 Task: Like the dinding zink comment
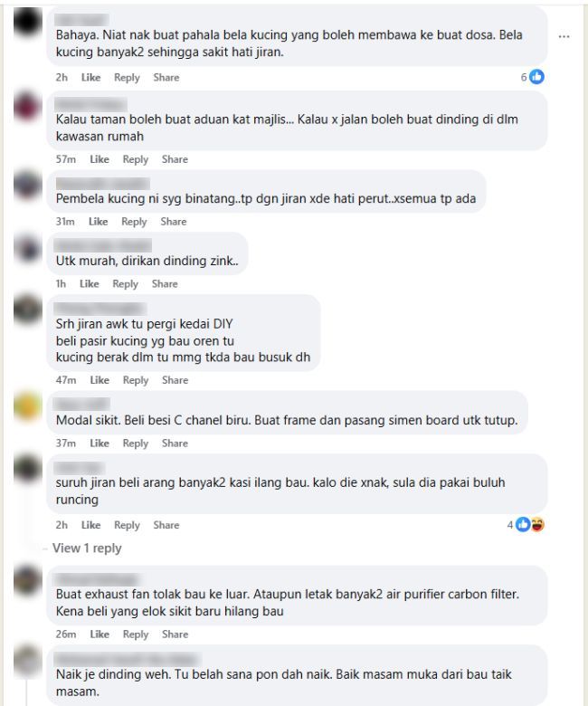[89, 283]
